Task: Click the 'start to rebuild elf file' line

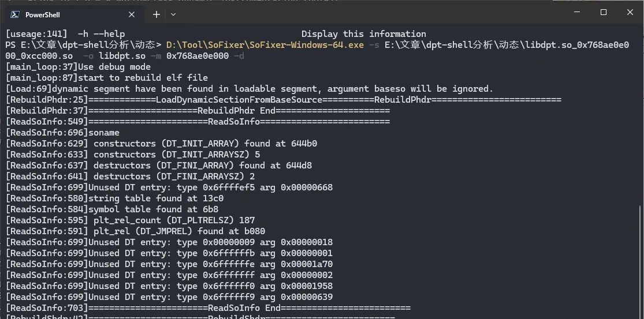Action: 107,78
